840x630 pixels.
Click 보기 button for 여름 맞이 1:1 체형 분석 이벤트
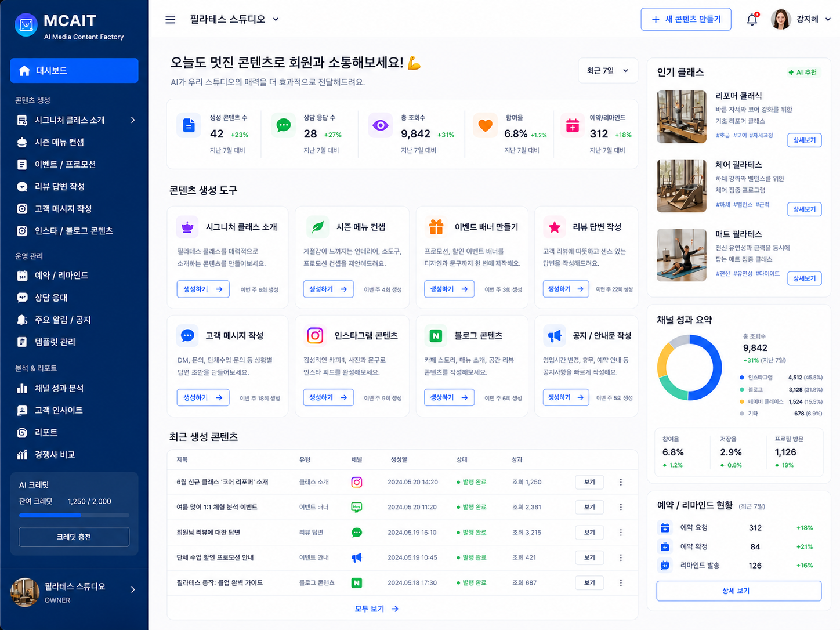click(x=589, y=507)
